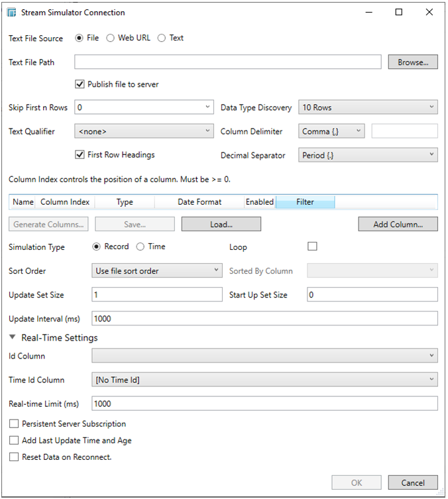This screenshot has height=499, width=448.
Task: Open the Data Type Discovery dropdown
Action: point(368,107)
